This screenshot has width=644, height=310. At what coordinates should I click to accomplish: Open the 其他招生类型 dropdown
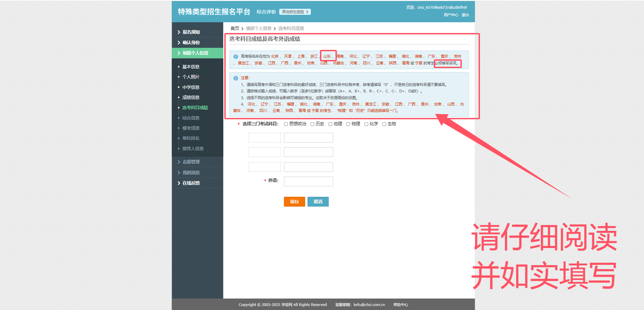[x=295, y=12]
